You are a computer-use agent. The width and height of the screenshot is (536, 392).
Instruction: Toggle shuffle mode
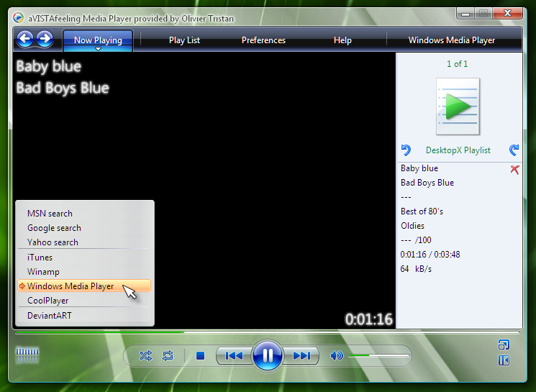146,356
